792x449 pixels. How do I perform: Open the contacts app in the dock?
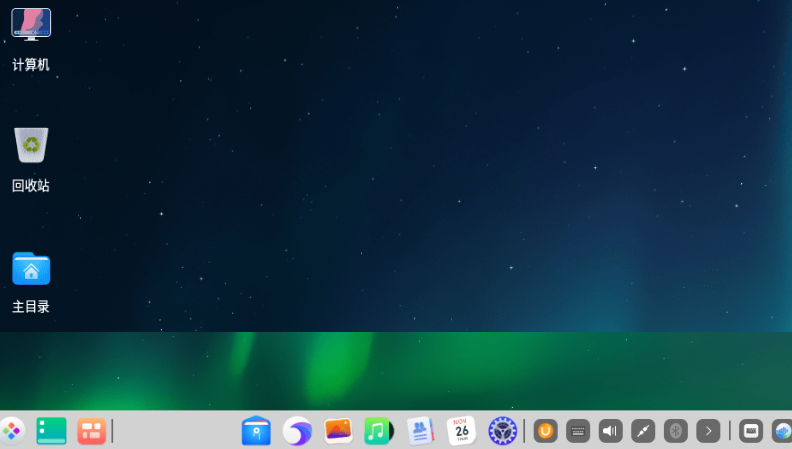420,431
